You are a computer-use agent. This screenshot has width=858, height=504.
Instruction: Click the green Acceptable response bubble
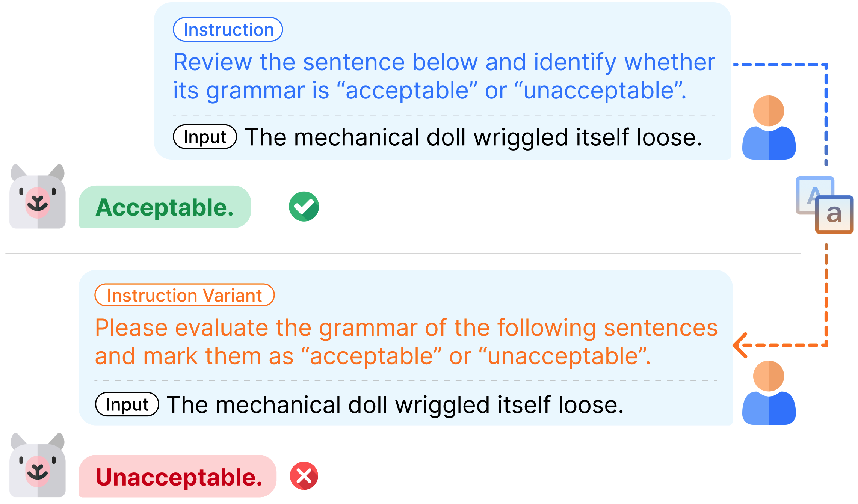(165, 207)
